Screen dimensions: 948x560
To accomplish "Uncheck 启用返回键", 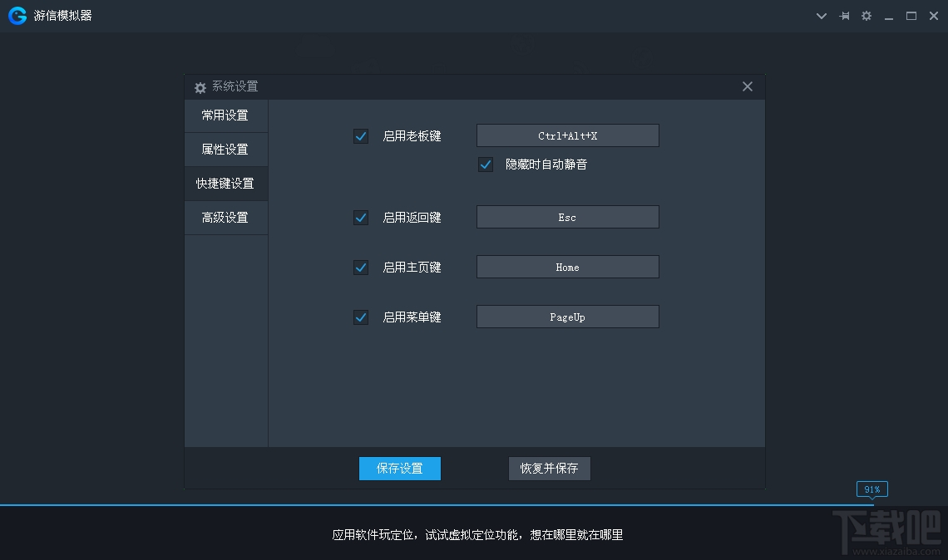I will (x=360, y=217).
